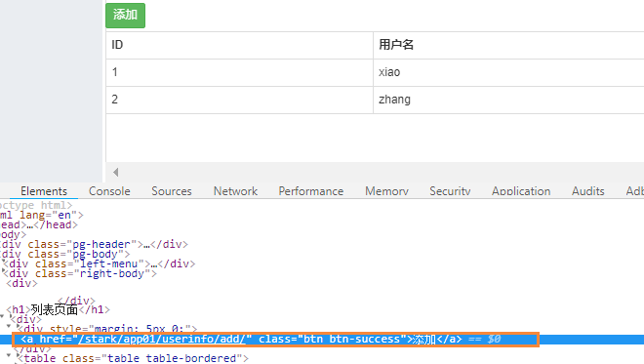Open the Elements tab in DevTools
Image resolution: width=644 pixels, height=364 pixels.
tap(44, 191)
